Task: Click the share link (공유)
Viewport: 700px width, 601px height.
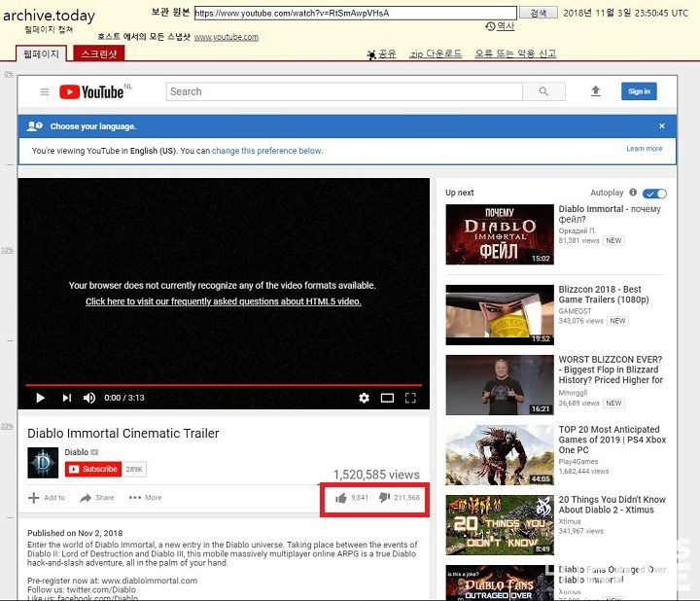Action: coord(382,54)
